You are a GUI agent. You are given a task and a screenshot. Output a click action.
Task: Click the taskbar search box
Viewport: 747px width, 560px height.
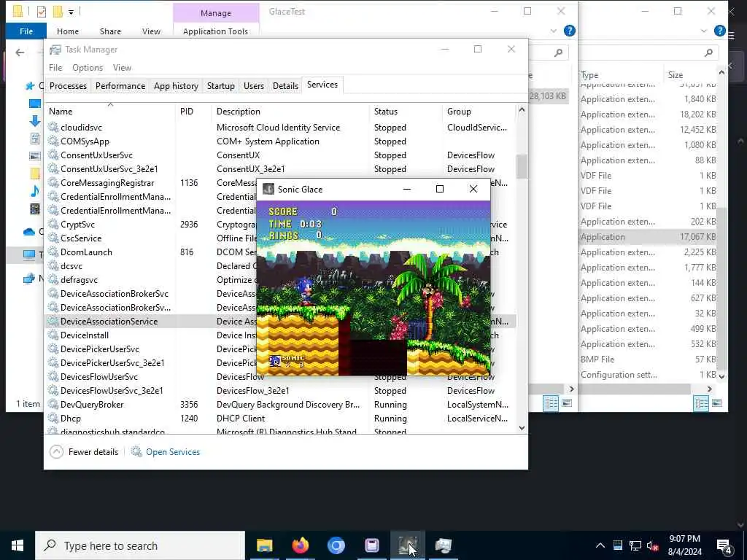pyautogui.click(x=140, y=545)
